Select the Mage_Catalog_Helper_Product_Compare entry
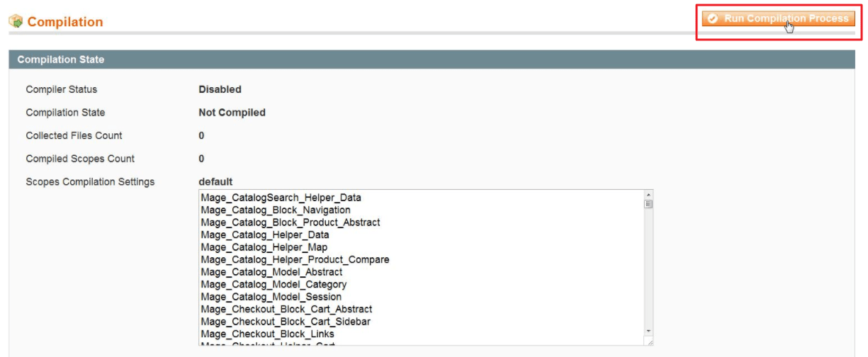 coord(295,259)
